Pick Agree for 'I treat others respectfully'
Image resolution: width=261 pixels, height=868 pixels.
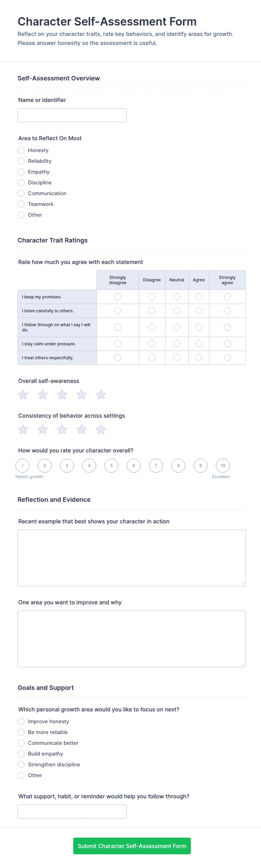pyautogui.click(x=199, y=357)
